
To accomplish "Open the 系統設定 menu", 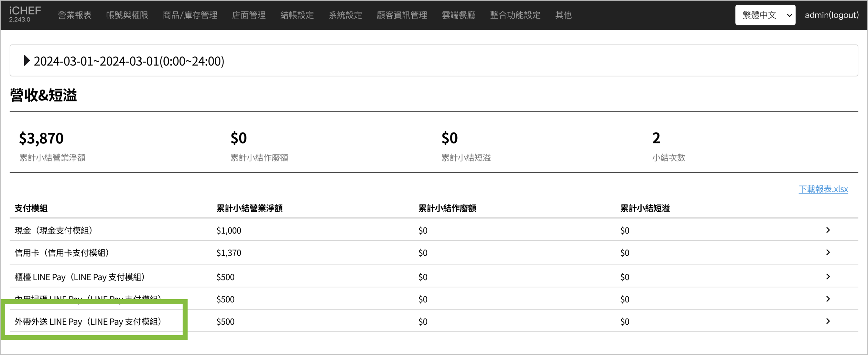I will coord(345,15).
